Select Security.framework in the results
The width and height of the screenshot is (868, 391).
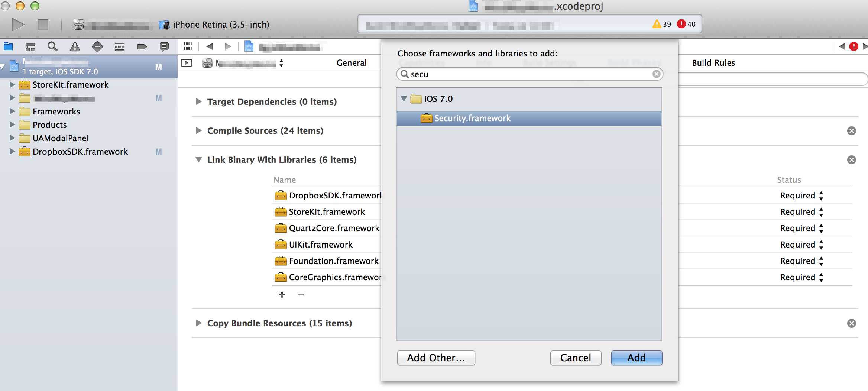529,118
